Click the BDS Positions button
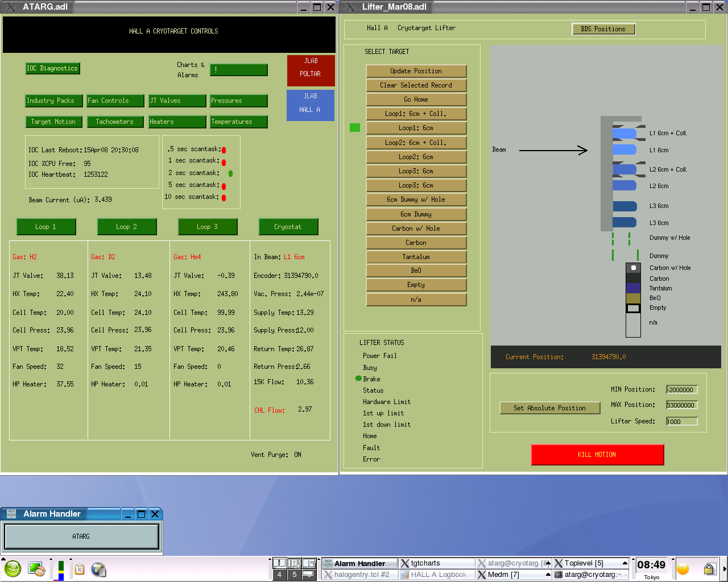Screen dimensions: 728x582 [x=603, y=29]
